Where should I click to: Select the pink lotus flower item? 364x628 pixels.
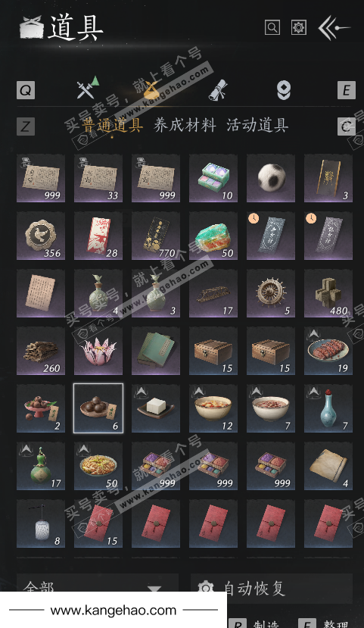click(x=98, y=351)
